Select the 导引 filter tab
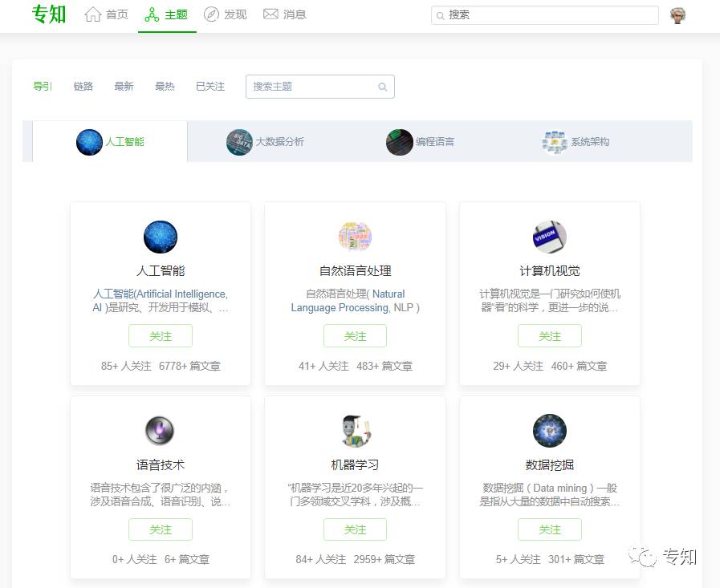The image size is (720, 588). (43, 87)
